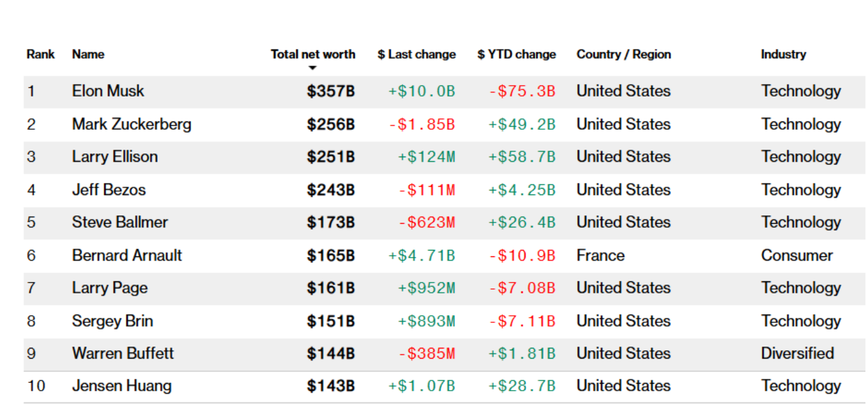Click the sort arrow under Total net worth
Viewport: 868px width, 413px height.
pos(312,68)
